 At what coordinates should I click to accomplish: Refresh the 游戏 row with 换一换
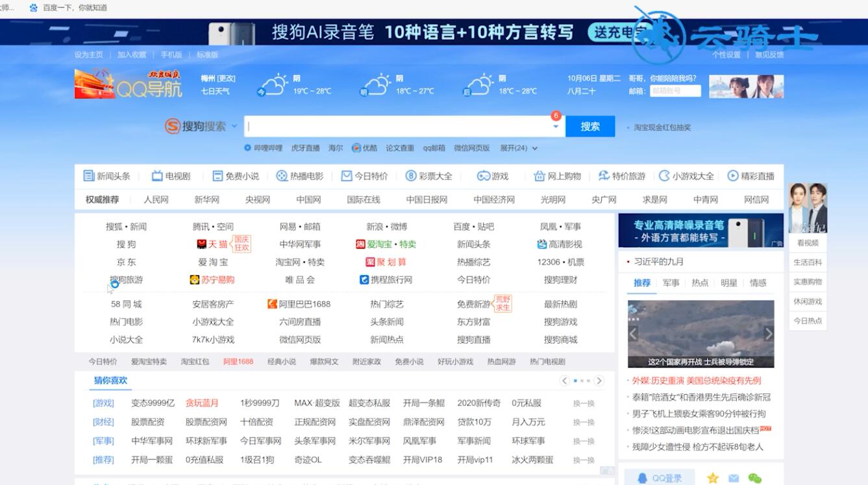584,403
